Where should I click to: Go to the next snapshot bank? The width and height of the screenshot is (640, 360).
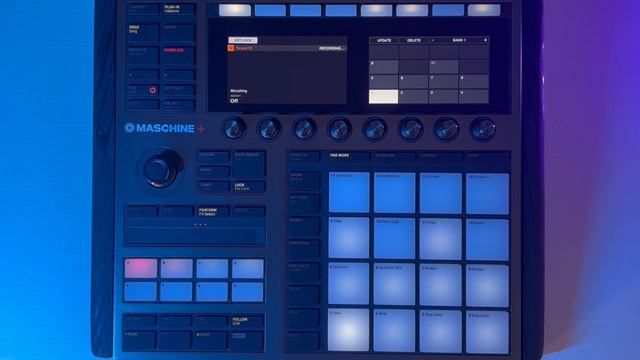point(485,40)
